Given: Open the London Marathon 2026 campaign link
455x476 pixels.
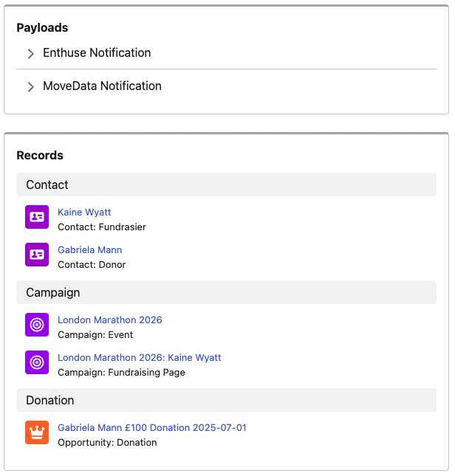Looking at the screenshot, I should (x=110, y=320).
